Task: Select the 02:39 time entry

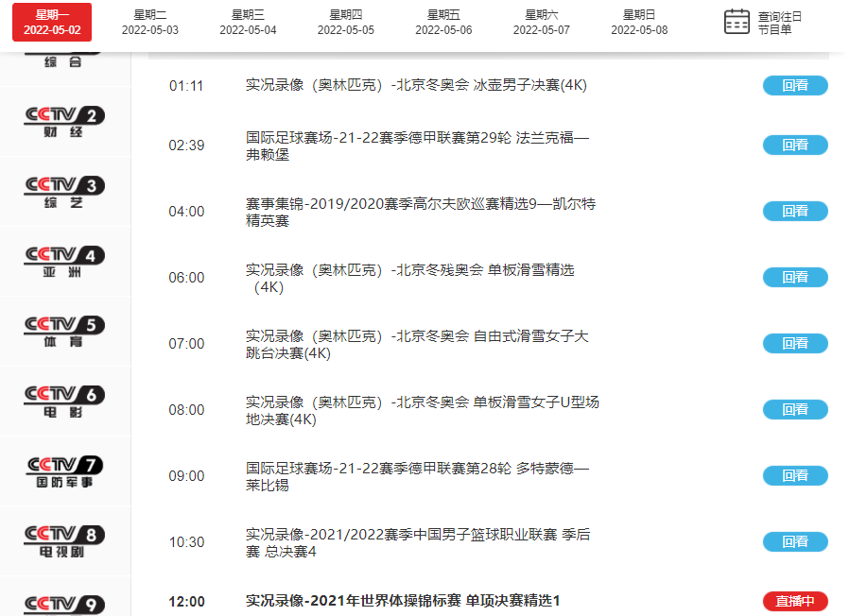Action: (x=186, y=145)
